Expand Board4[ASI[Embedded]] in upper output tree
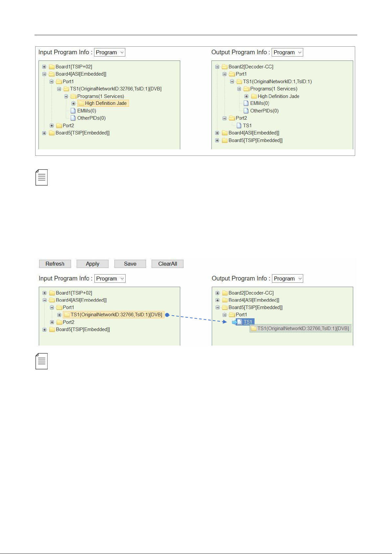The width and height of the screenshot is (392, 554). pyautogui.click(x=217, y=133)
